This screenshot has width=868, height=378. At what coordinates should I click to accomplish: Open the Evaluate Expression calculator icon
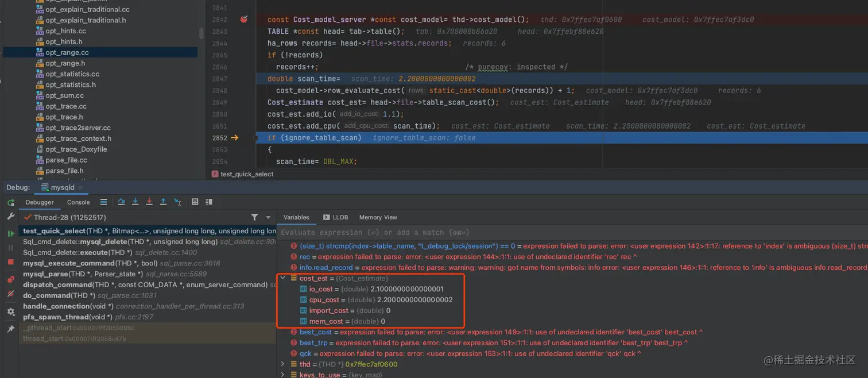[x=195, y=202]
